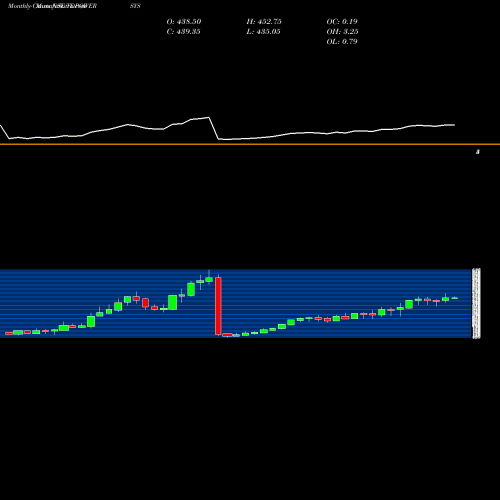Screen dimensions: 500x500
Task: Select the high price H: 452.75
Action: [264, 22]
